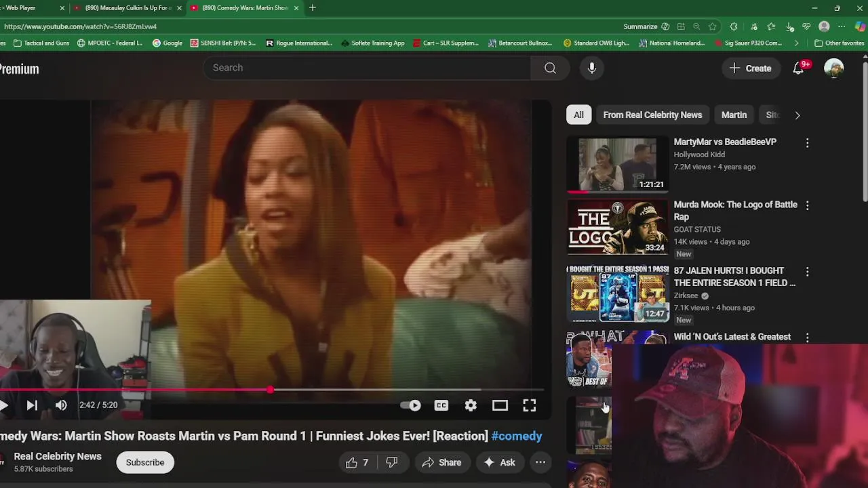Click Zirksee channel name
Image resolution: width=868 pixels, height=488 pixels.
click(686, 296)
